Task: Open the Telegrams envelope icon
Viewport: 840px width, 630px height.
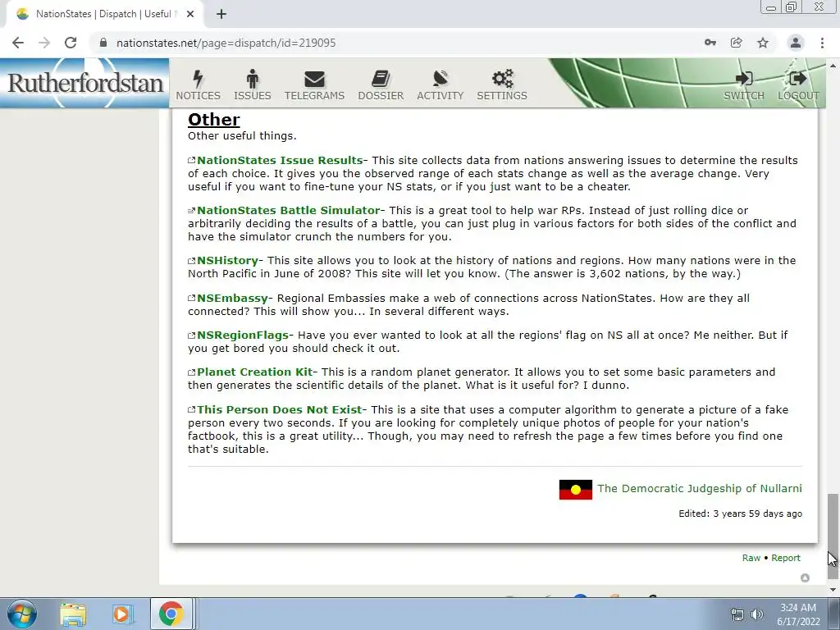Action: pos(314,80)
